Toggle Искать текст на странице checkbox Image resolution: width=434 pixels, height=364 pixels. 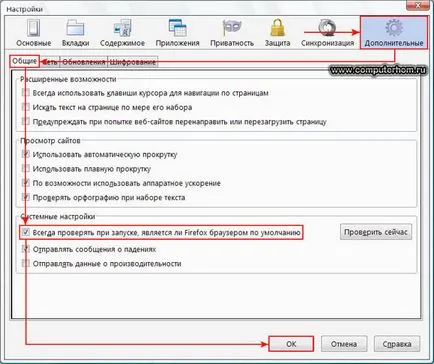pyautogui.click(x=26, y=107)
